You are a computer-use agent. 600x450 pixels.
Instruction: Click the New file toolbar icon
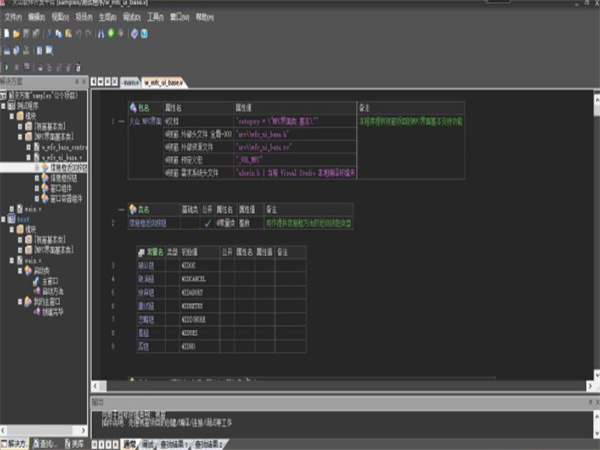coord(7,33)
